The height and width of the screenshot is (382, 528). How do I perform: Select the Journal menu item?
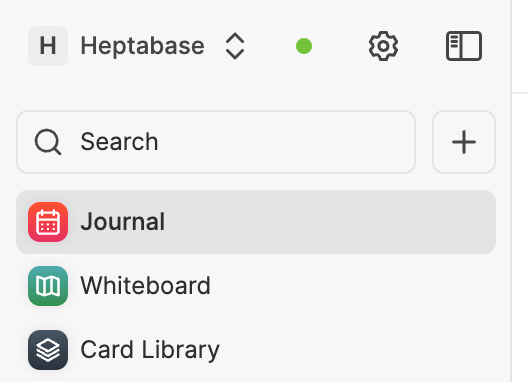(x=256, y=222)
